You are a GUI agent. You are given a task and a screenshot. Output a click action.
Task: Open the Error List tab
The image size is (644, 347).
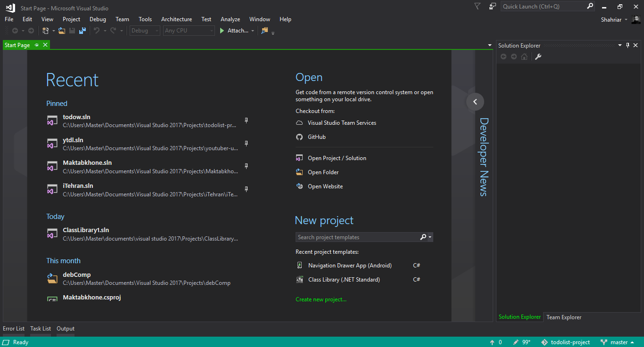(x=14, y=329)
